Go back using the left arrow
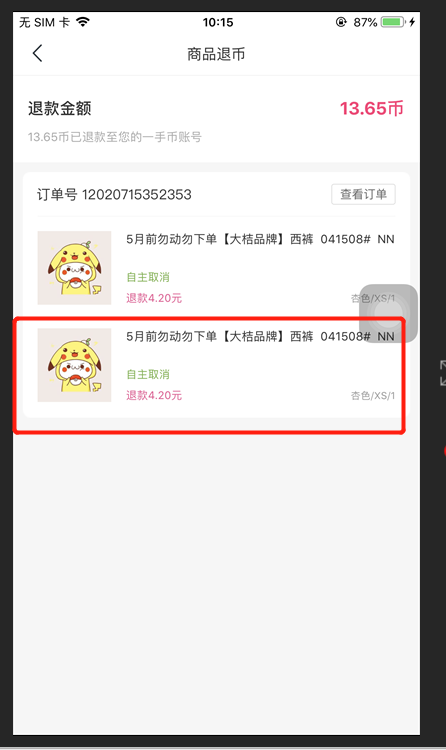 click(37, 54)
